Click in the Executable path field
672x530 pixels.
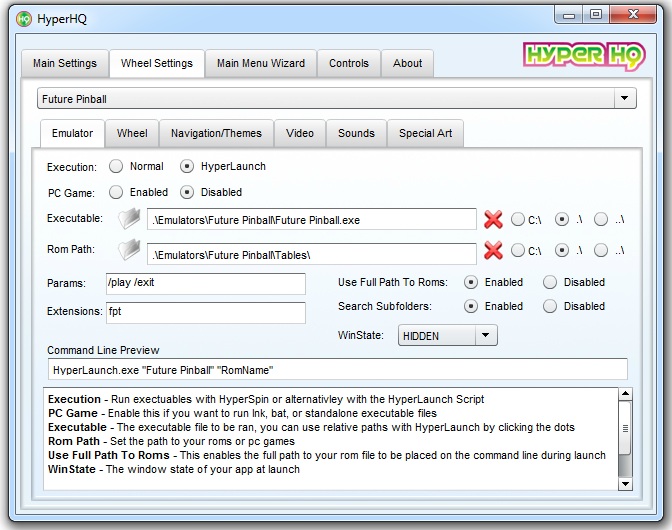[312, 219]
